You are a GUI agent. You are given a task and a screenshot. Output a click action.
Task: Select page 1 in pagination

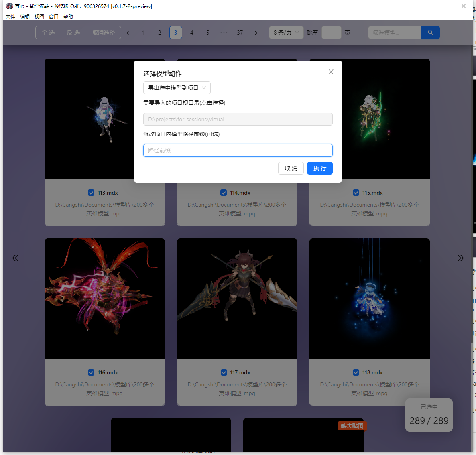click(x=144, y=32)
